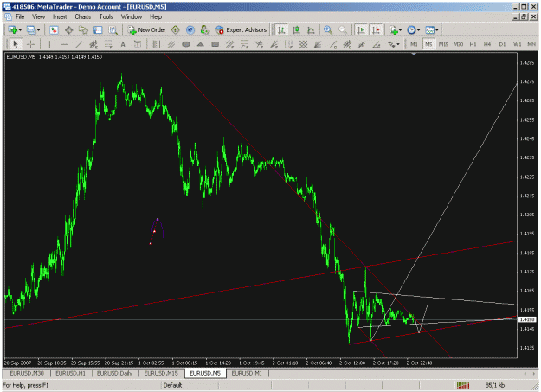Show the Terminal panel icon
The height and width of the screenshot is (392, 541).
98,30
